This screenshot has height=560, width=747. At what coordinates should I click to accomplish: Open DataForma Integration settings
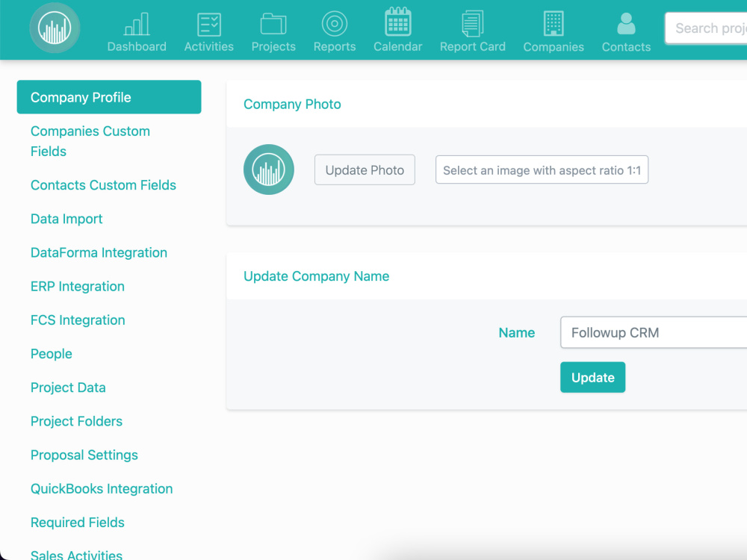(x=99, y=253)
